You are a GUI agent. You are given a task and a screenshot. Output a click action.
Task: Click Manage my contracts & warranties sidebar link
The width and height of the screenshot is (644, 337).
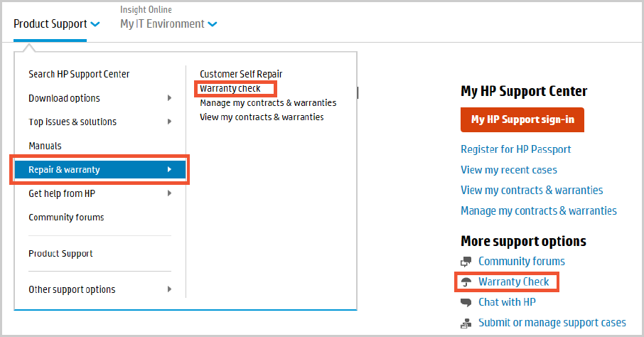click(538, 210)
